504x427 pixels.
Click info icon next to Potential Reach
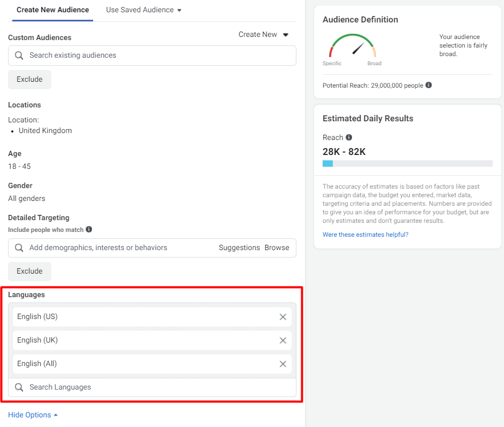(429, 86)
